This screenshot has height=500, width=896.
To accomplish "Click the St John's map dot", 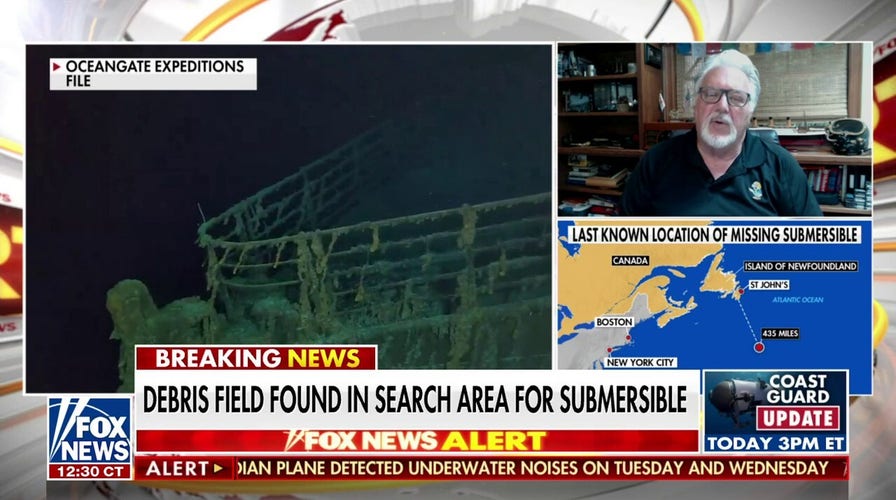I will (x=741, y=291).
